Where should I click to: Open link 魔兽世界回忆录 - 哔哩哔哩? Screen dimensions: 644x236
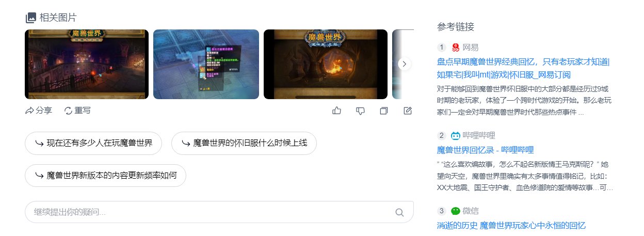(x=485, y=150)
